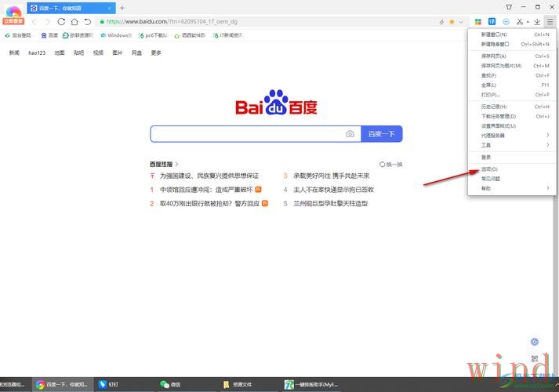Expand the 帮助 submenu
Screen dimensions: 559x392
[x=512, y=188]
